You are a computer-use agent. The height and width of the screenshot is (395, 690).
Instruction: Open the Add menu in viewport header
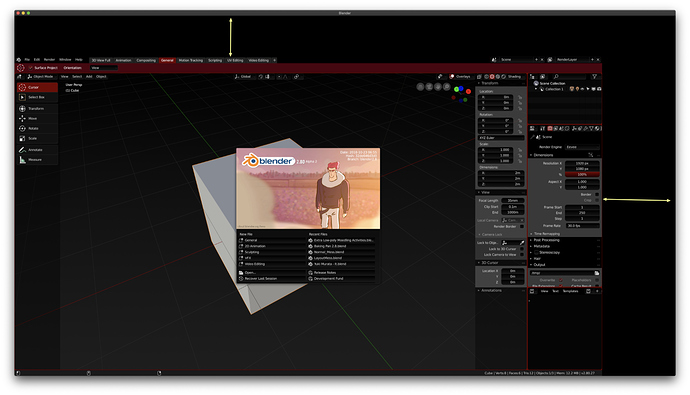pos(89,77)
